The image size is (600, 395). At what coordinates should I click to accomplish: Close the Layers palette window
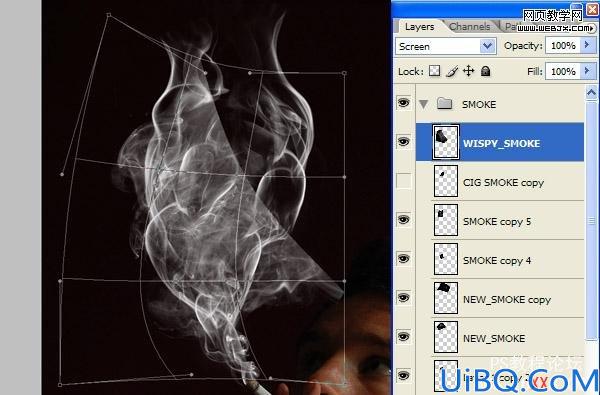[x=592, y=9]
